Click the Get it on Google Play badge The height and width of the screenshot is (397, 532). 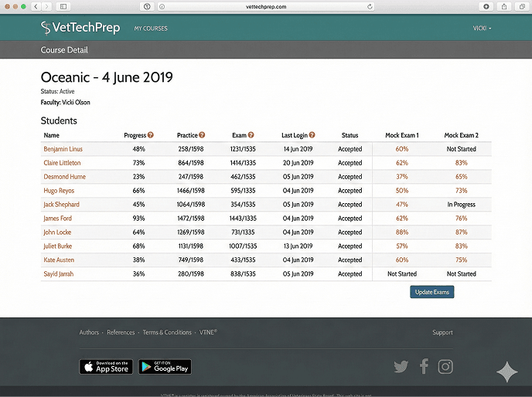165,367
